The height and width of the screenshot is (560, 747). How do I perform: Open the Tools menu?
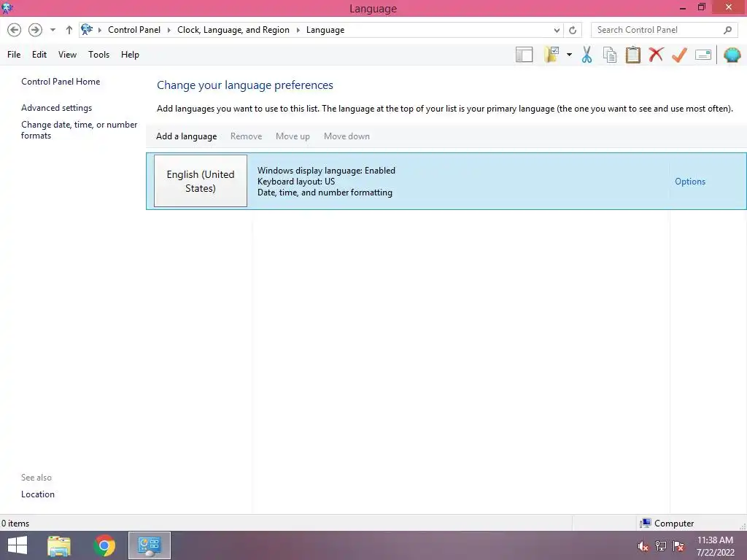point(98,55)
